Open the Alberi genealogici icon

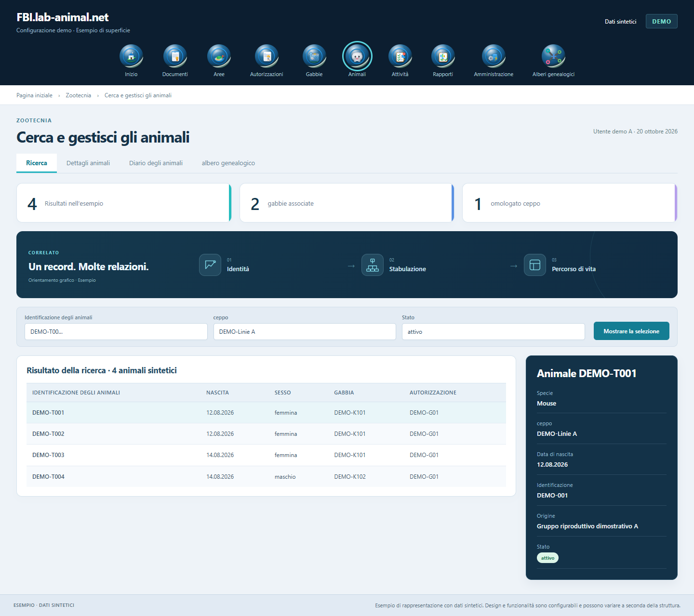click(x=553, y=56)
